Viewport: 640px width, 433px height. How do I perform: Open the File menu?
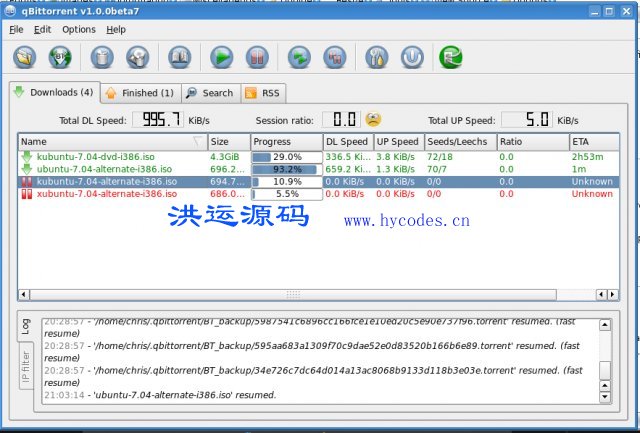16,29
